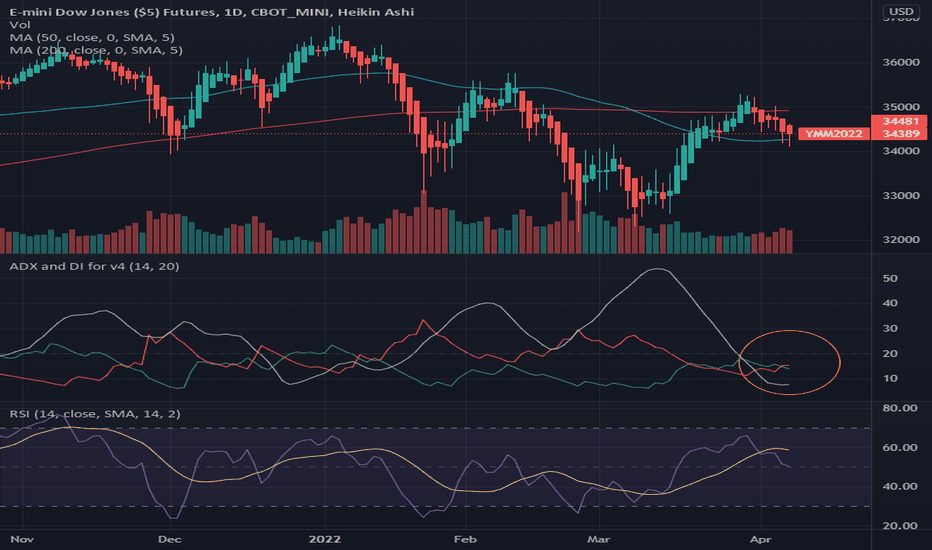Click the ADX scale value 50
Image resolution: width=932 pixels, height=550 pixels.
[890, 278]
